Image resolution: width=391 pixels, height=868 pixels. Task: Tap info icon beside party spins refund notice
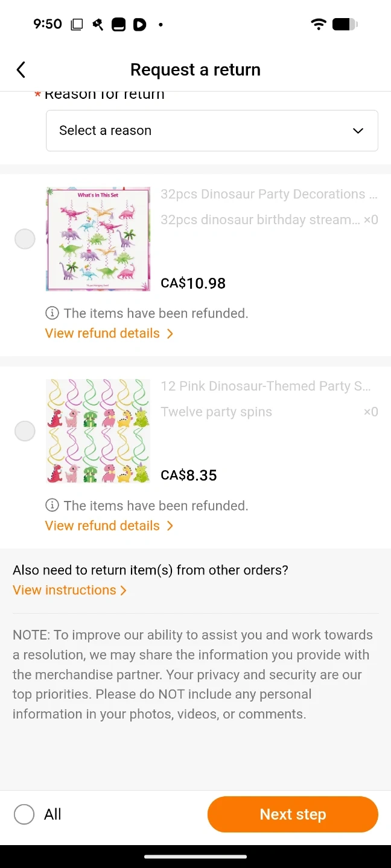pos(52,506)
